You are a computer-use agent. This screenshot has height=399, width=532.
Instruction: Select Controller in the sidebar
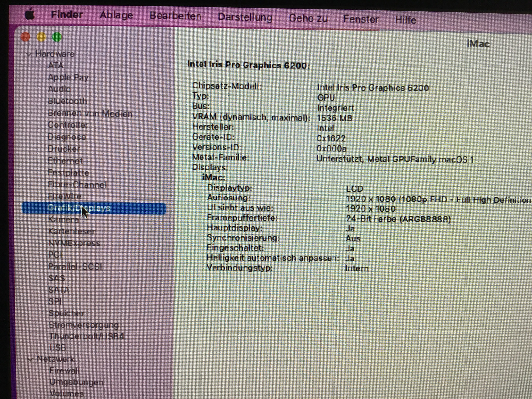[68, 125]
